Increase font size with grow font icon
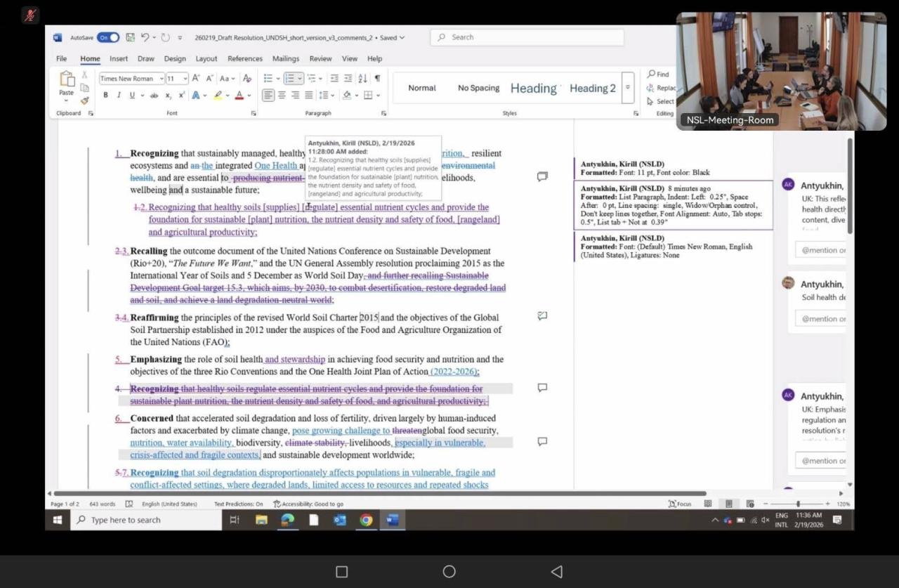The image size is (899, 588). pyautogui.click(x=196, y=79)
